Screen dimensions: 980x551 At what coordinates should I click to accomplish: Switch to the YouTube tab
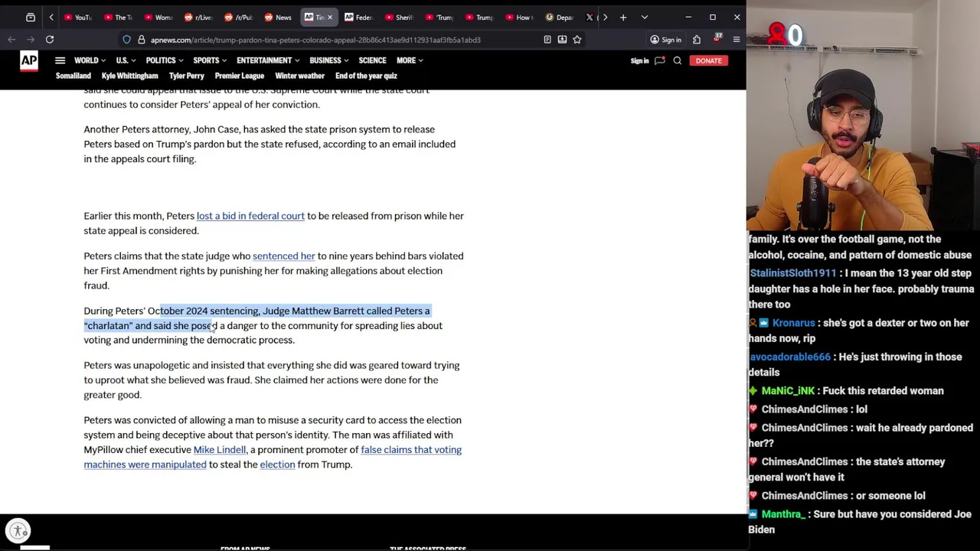click(77, 17)
